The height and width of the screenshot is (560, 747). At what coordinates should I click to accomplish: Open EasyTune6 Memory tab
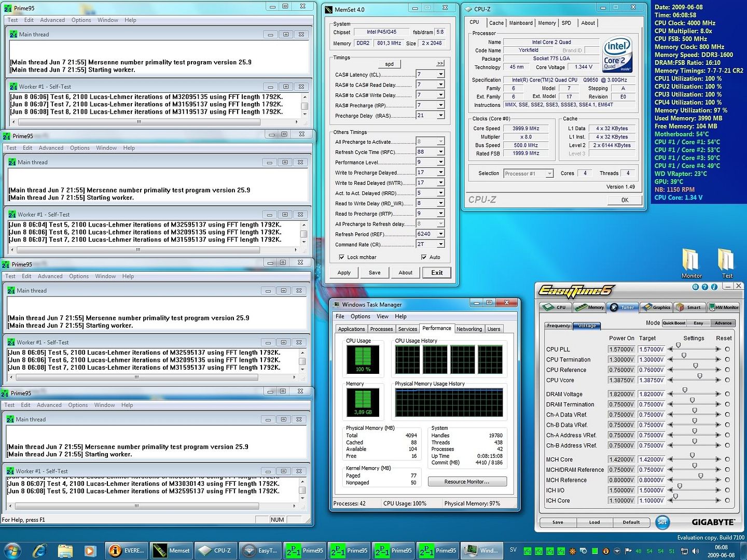[589, 307]
